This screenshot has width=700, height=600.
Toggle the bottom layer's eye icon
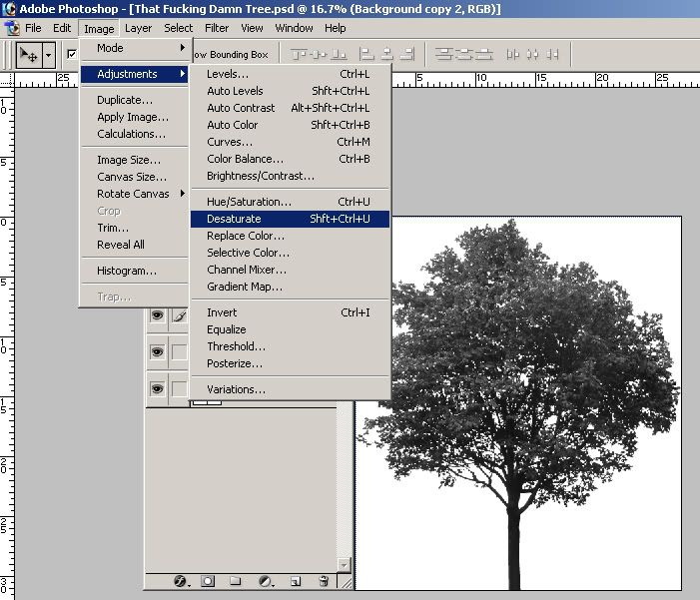click(x=157, y=387)
